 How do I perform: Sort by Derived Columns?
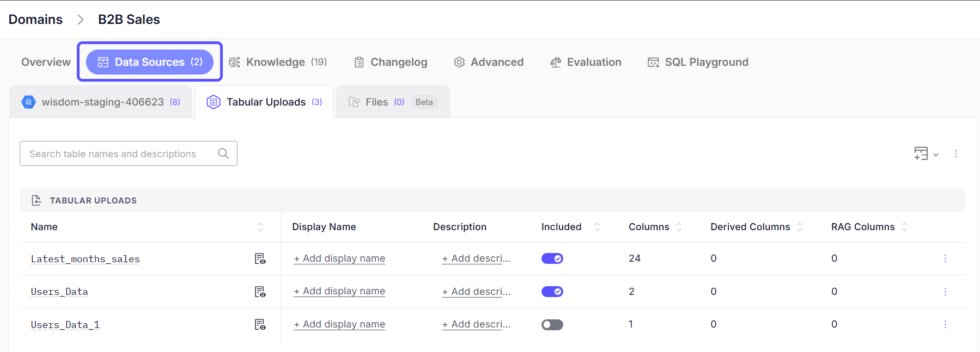(x=800, y=227)
